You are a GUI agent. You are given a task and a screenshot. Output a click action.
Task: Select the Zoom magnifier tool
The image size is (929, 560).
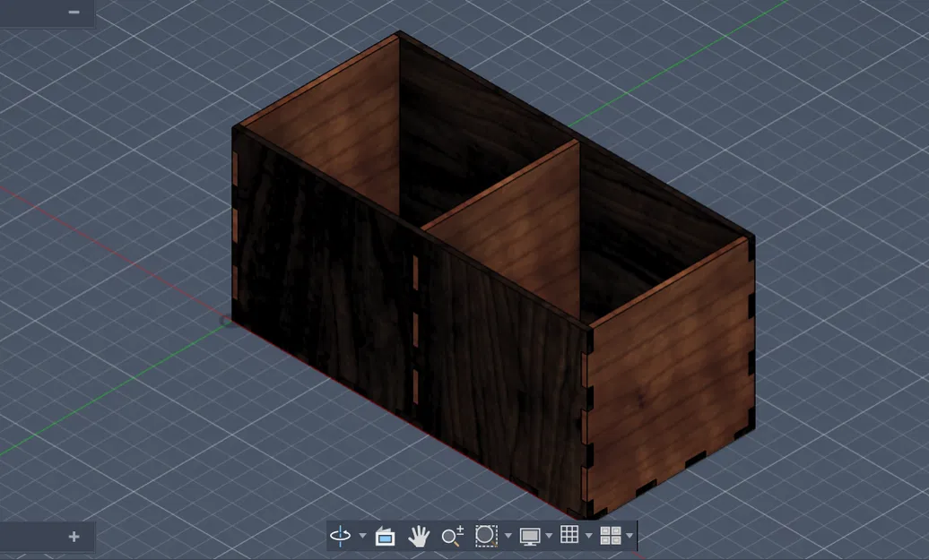pos(453,536)
